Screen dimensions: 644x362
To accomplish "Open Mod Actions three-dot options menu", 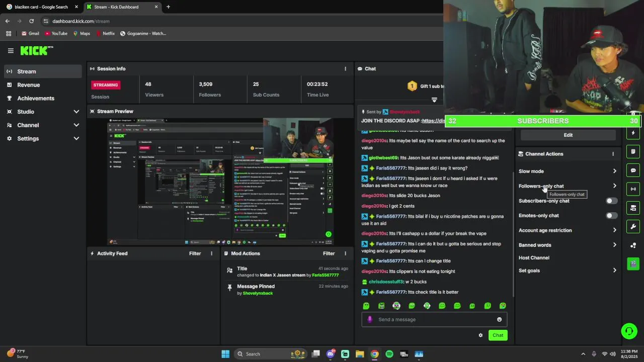I will (x=345, y=253).
